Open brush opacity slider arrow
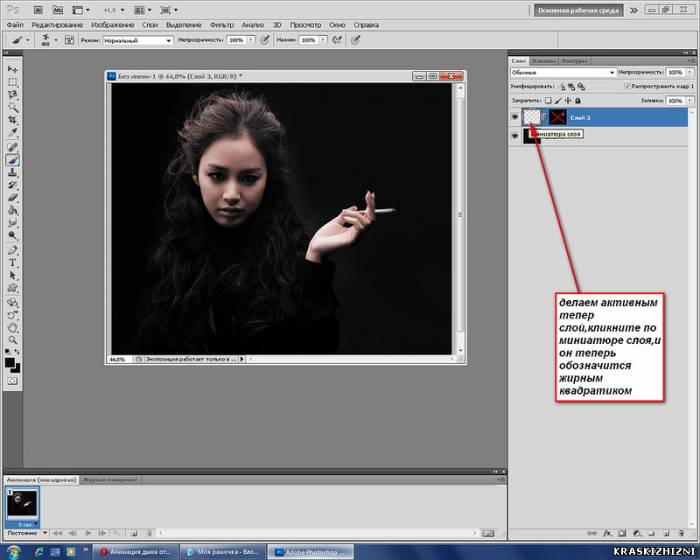 click(251, 40)
